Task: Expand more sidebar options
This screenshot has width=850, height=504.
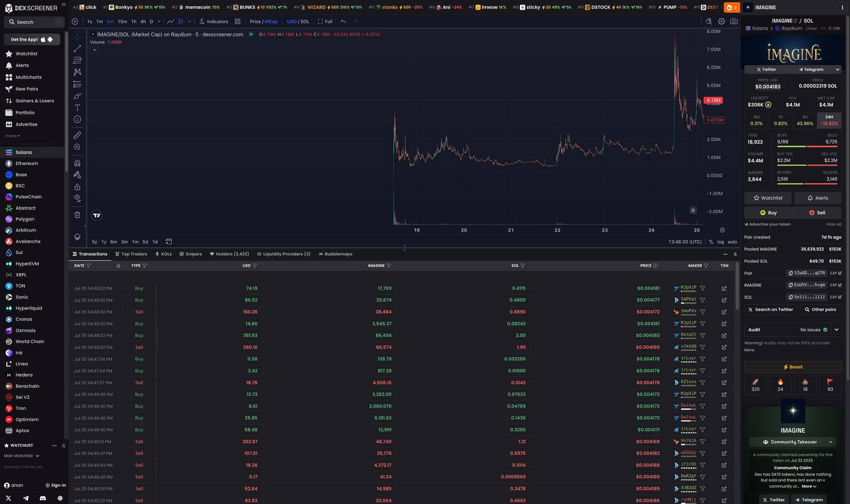Action: 12,136
